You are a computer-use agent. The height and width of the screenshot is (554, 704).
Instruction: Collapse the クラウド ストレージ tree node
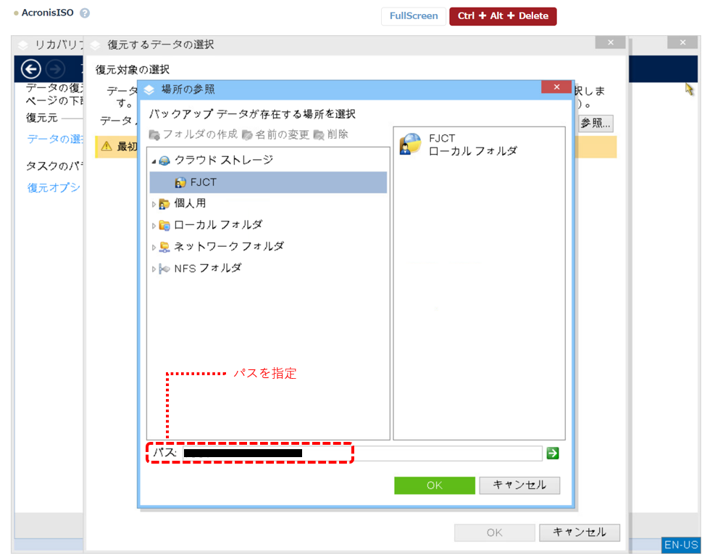(x=153, y=161)
